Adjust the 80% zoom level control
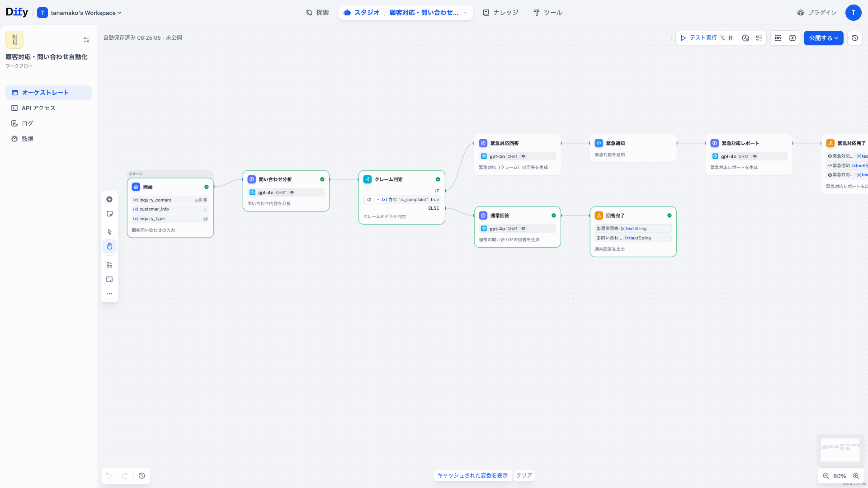Screen dimensions: 868x488 (840, 476)
